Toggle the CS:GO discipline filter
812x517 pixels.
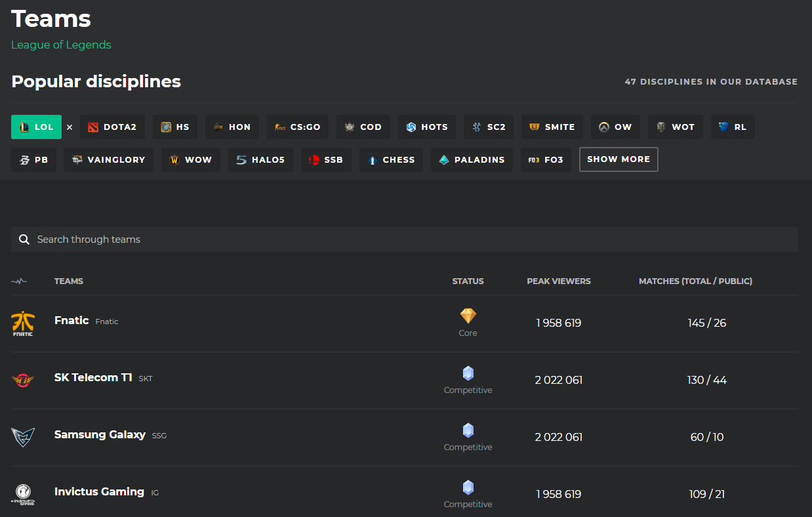tap(297, 127)
